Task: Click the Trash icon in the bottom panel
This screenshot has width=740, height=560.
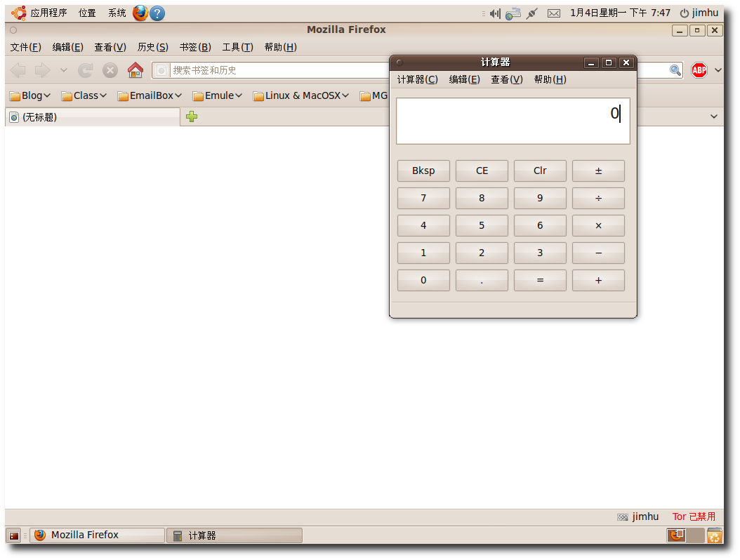Action: pyautogui.click(x=715, y=535)
